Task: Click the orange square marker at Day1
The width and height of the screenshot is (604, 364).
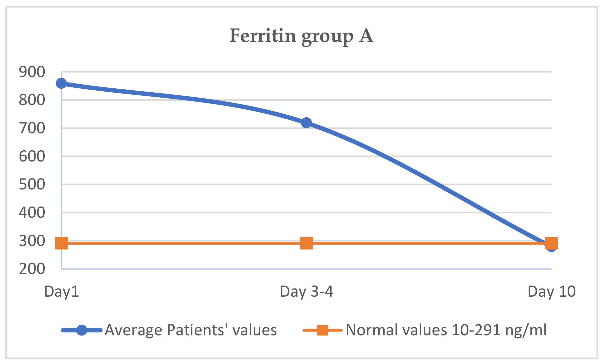Action: tap(61, 243)
